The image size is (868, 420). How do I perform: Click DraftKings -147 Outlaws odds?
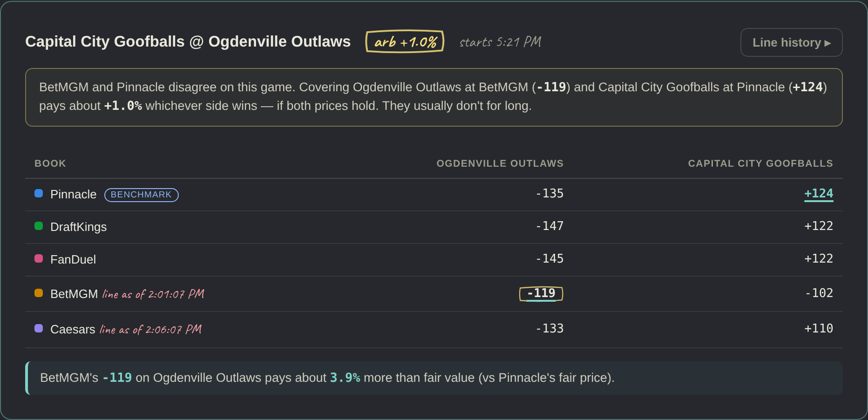(549, 226)
